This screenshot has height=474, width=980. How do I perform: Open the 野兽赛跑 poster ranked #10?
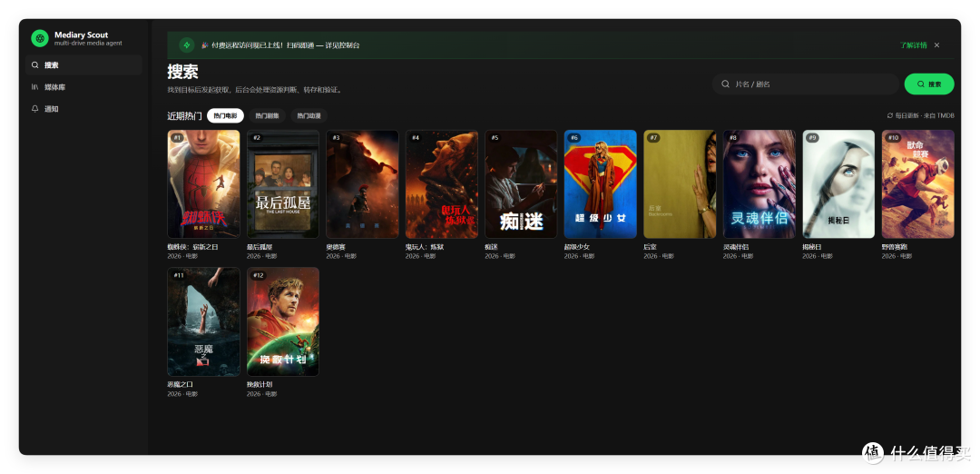(918, 183)
